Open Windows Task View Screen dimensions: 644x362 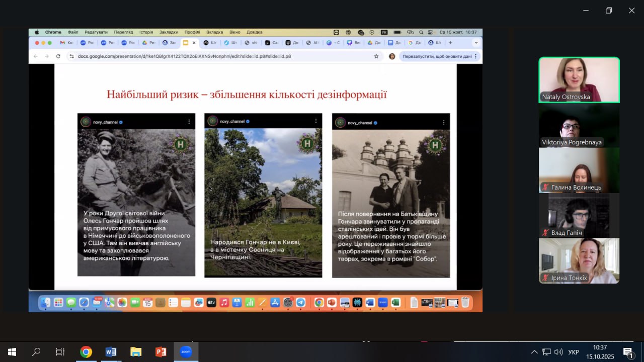click(x=60, y=352)
